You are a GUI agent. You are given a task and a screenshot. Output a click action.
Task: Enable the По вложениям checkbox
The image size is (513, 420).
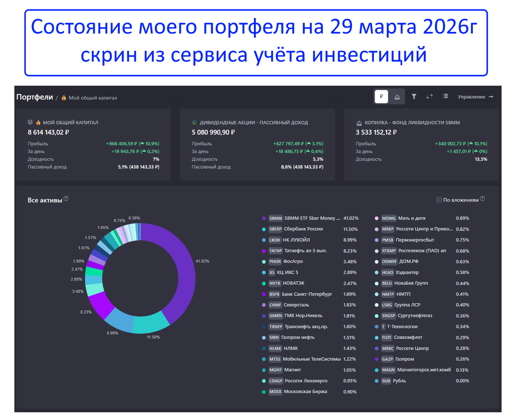[x=439, y=200]
